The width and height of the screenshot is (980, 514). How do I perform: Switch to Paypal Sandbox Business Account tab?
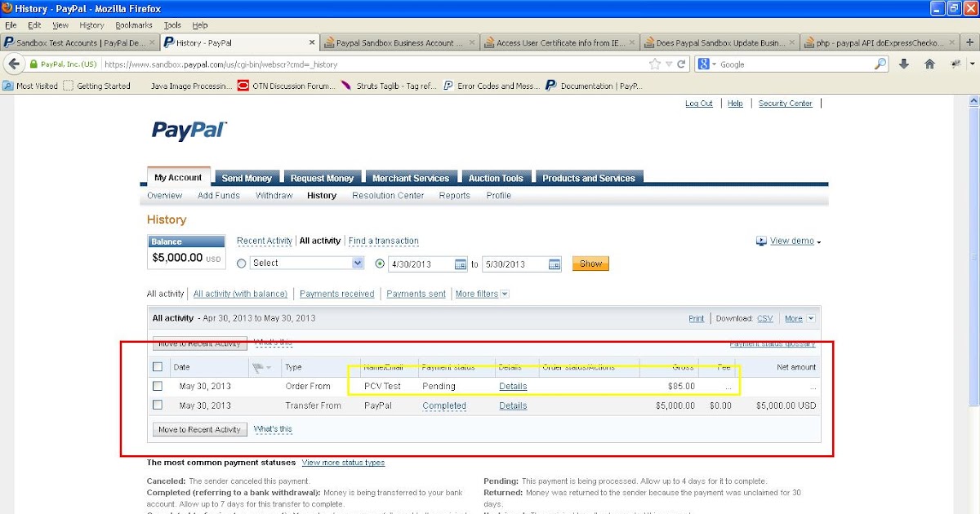point(399,42)
